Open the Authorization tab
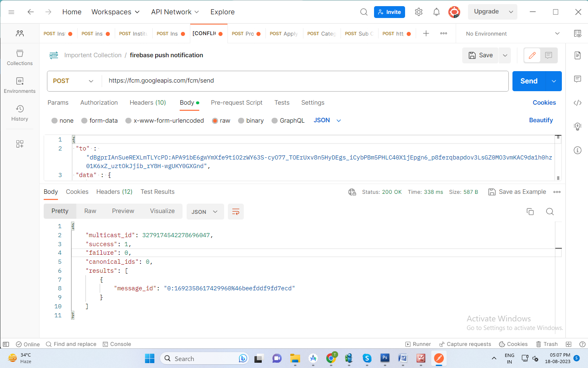The image size is (588, 368). click(x=99, y=103)
